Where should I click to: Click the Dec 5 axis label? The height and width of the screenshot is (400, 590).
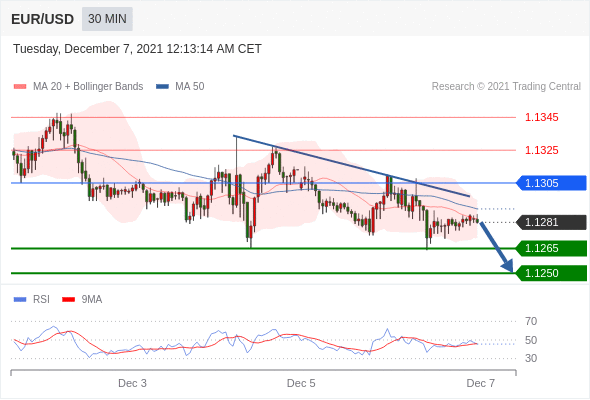(301, 383)
